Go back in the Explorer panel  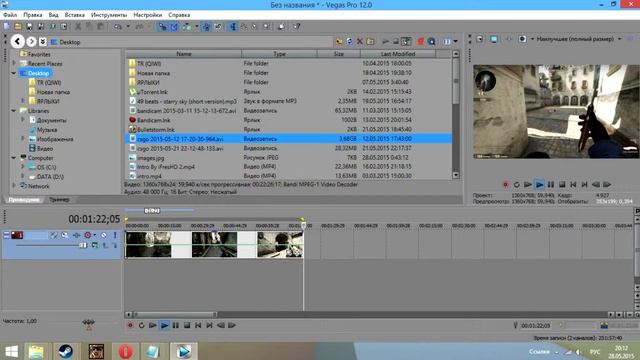[18, 41]
